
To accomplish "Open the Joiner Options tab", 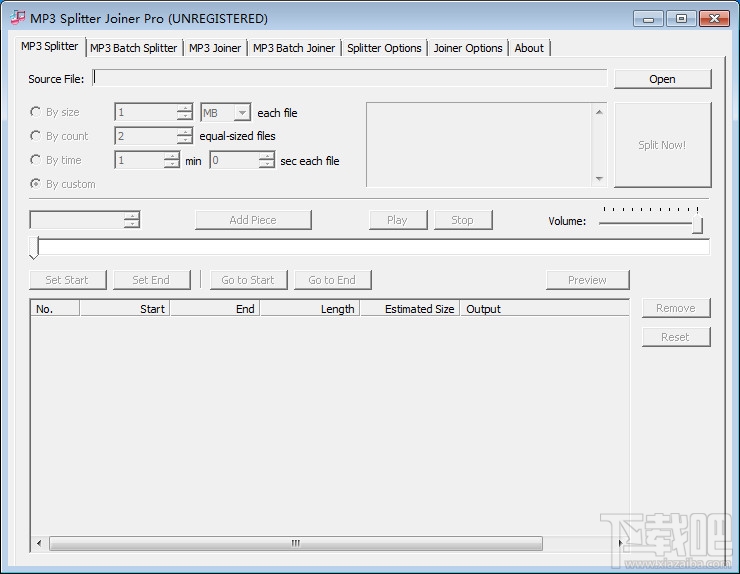I will coord(468,48).
